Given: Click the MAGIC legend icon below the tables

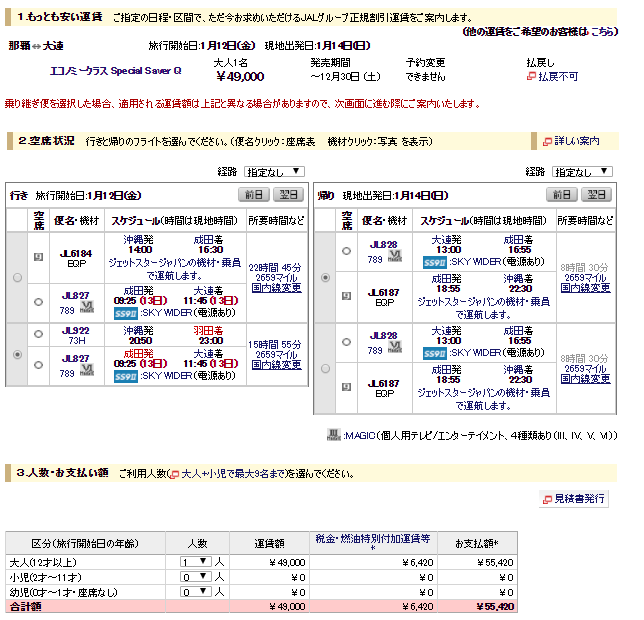Looking at the screenshot, I should 334,435.
